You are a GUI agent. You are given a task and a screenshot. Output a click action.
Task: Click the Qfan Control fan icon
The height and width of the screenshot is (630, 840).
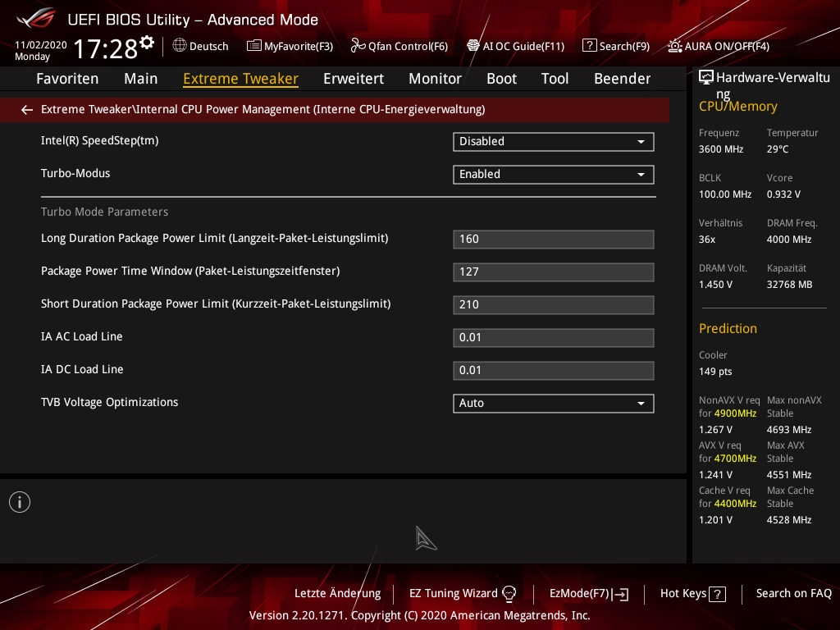[x=358, y=46]
